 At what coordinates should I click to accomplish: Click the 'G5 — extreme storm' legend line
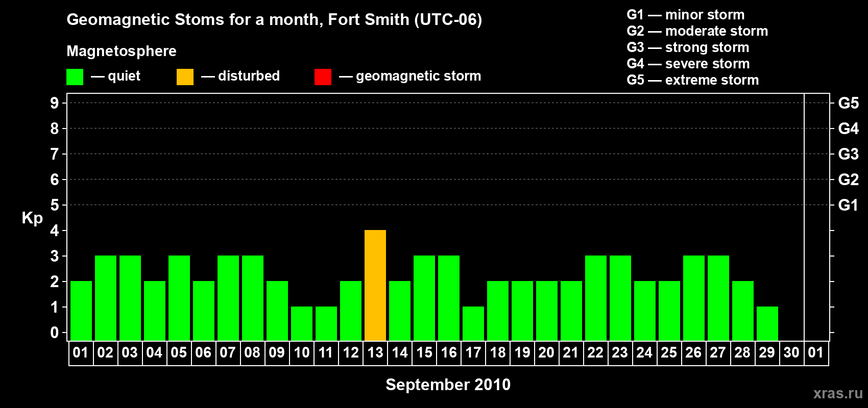(x=692, y=80)
